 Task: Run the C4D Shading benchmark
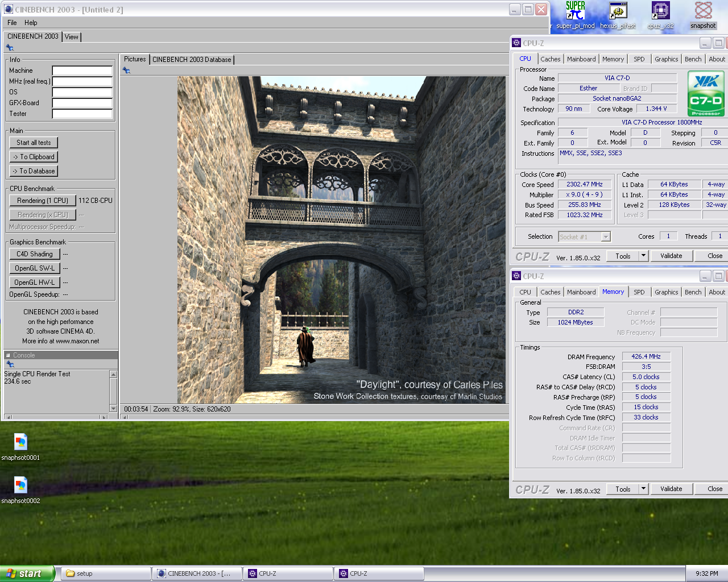click(x=35, y=254)
